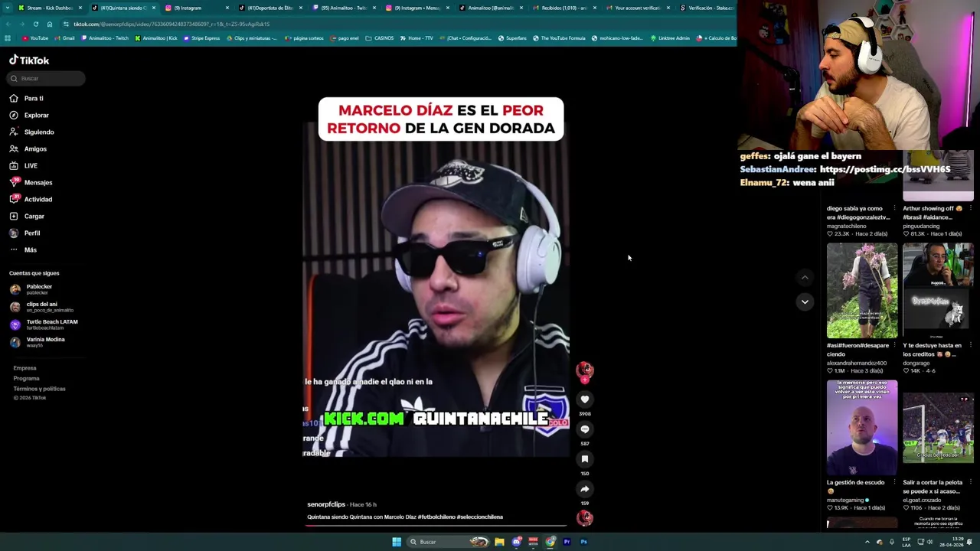Image resolution: width=980 pixels, height=551 pixels.
Task: Click Términos y políticas footer link
Action: [x=39, y=389]
